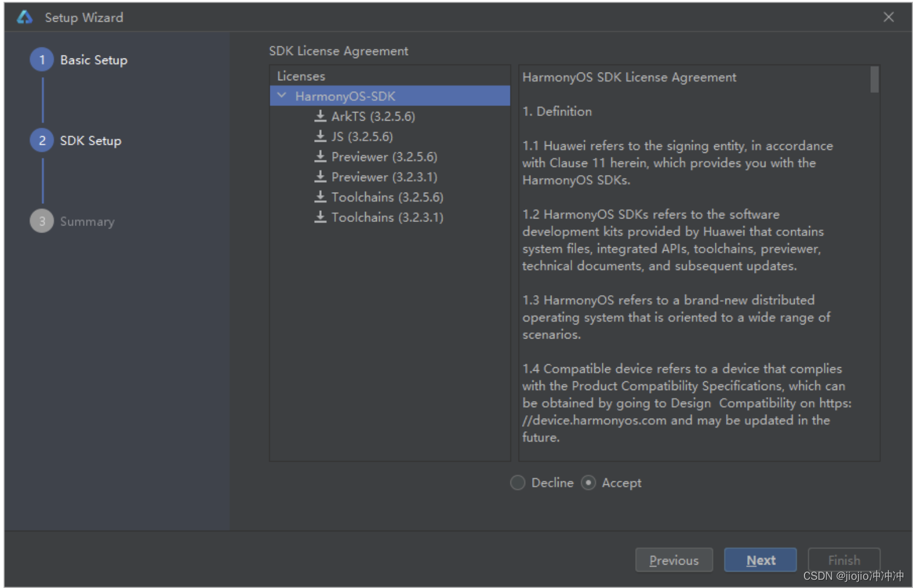Go to the Summary step
This screenshot has height=588, width=913.
(x=87, y=221)
